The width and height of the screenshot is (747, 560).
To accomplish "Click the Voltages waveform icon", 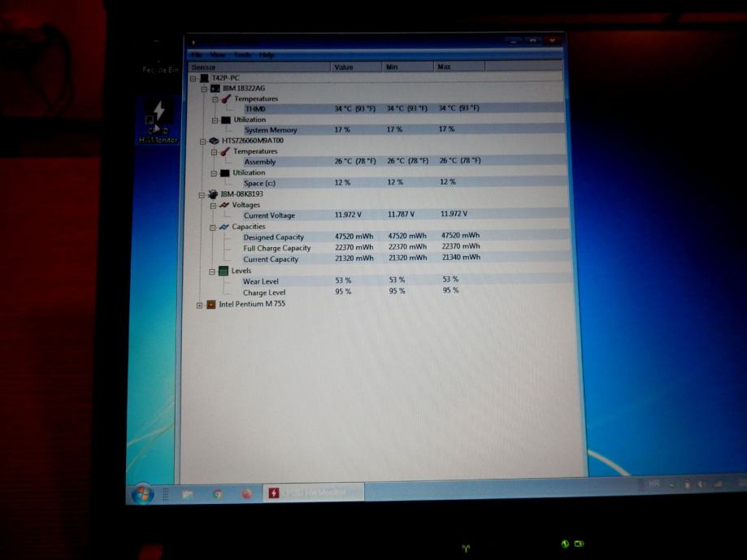I will (224, 206).
